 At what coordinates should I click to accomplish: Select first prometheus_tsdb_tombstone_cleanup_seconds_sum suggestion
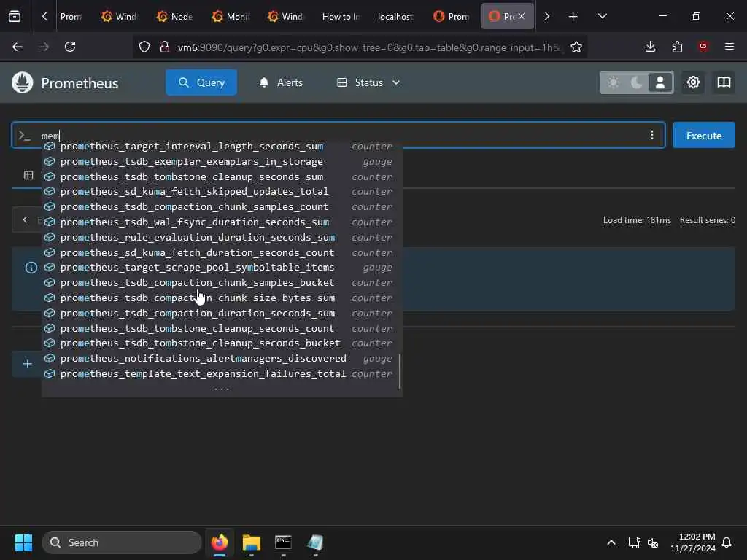click(x=222, y=176)
